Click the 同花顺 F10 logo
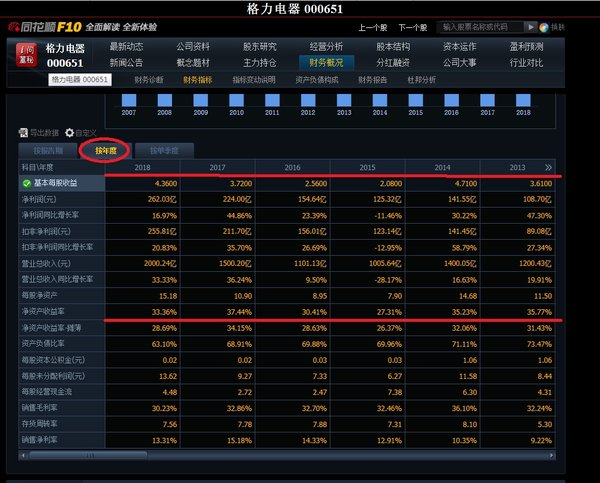Screen dimensions: 600x483 45,27
